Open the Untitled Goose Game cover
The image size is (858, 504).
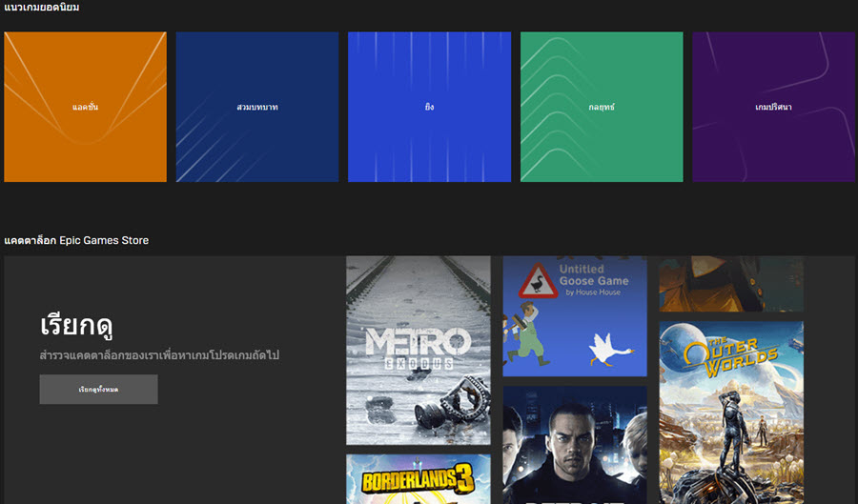575,316
